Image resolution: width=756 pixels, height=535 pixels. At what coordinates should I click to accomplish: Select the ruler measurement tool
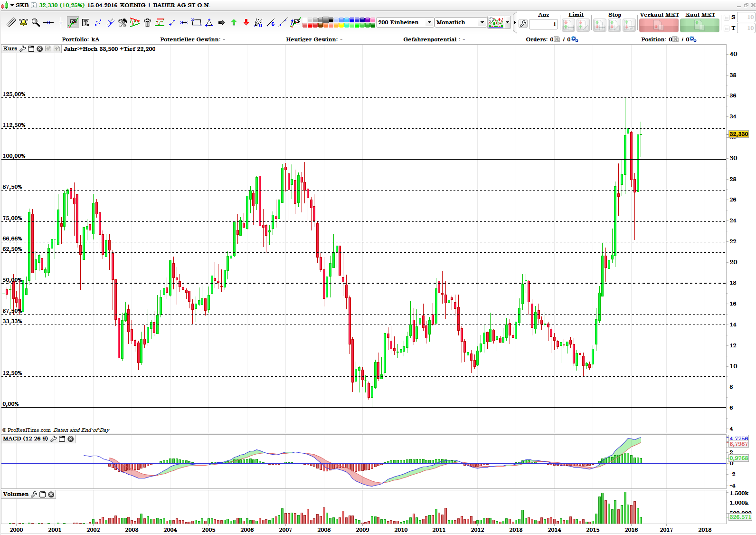11,22
